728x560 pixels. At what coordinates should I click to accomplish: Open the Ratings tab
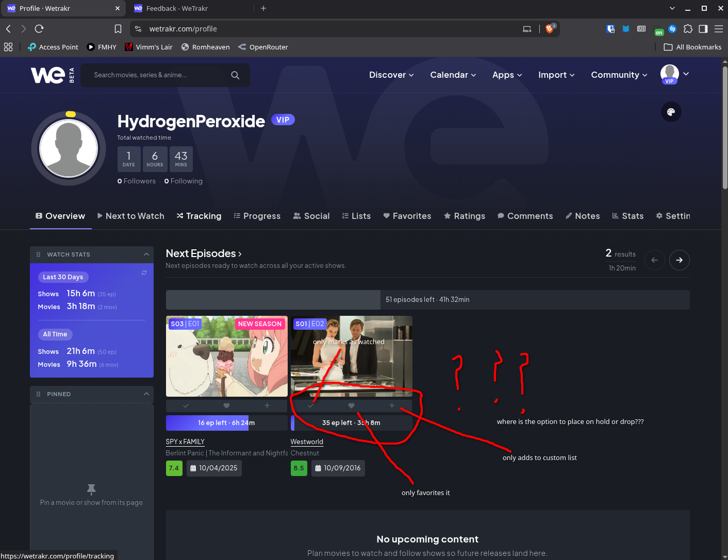[465, 216]
